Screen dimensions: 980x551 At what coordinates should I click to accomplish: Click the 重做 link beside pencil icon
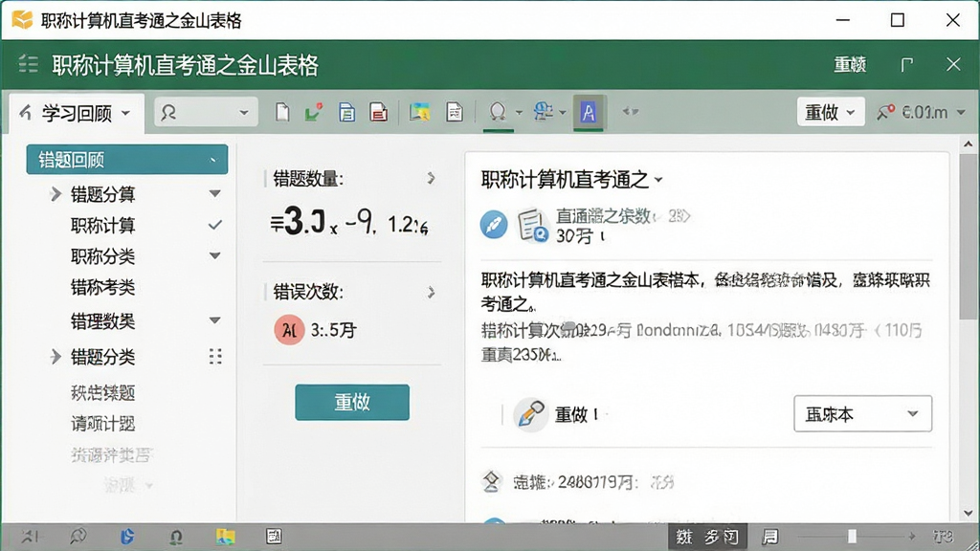(571, 413)
